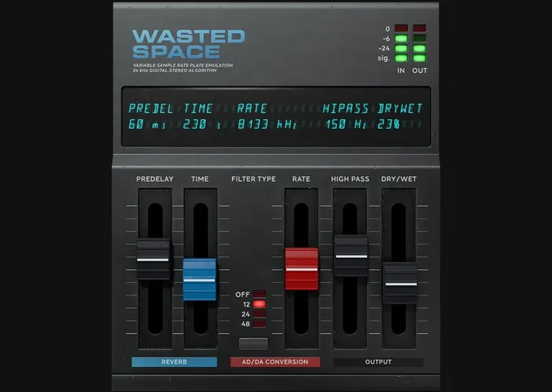The image size is (552, 392).
Task: Click the IN meter column label
Action: click(401, 71)
